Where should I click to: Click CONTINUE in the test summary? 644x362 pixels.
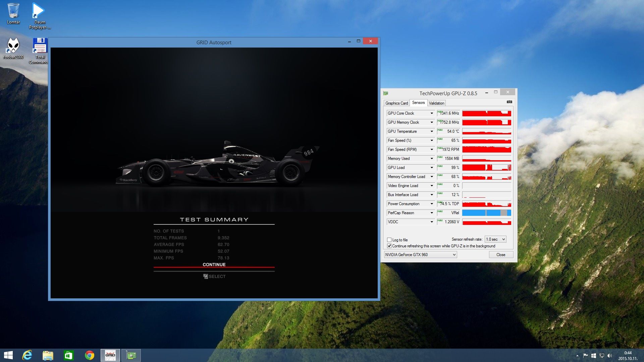(x=214, y=265)
